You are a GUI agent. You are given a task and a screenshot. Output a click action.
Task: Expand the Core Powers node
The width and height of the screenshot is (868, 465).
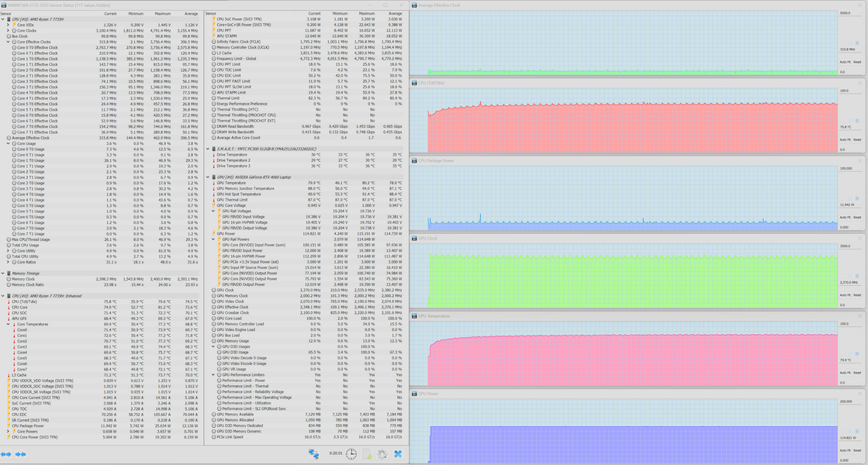[x=9, y=431]
